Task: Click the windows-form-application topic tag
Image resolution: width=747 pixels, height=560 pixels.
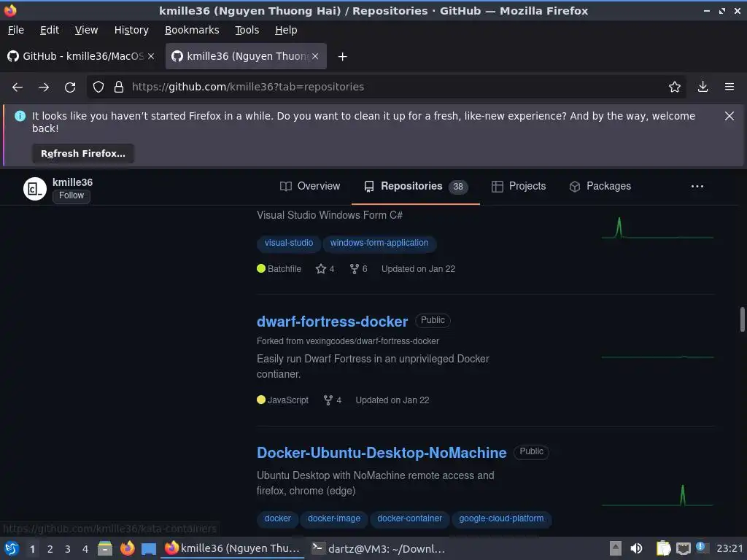Action: click(379, 243)
